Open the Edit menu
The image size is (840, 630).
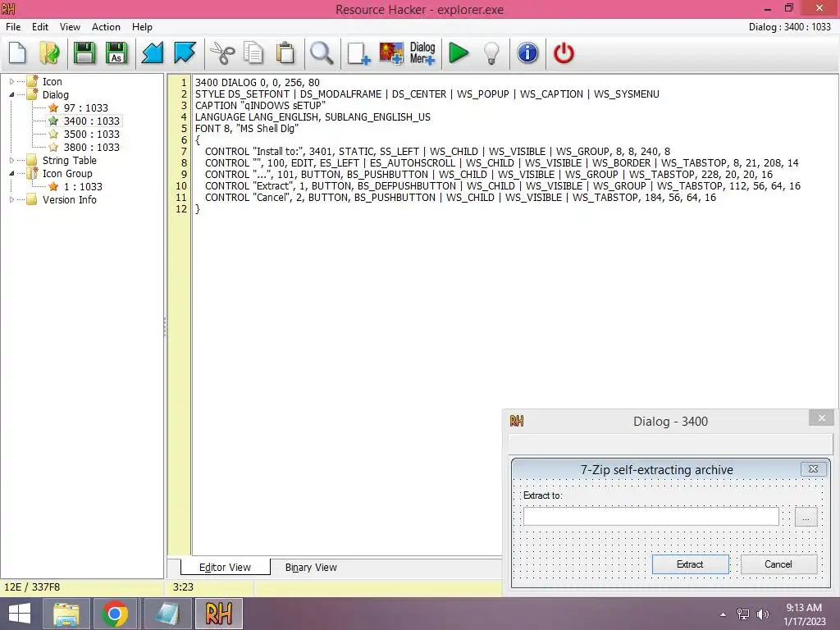[x=39, y=27]
